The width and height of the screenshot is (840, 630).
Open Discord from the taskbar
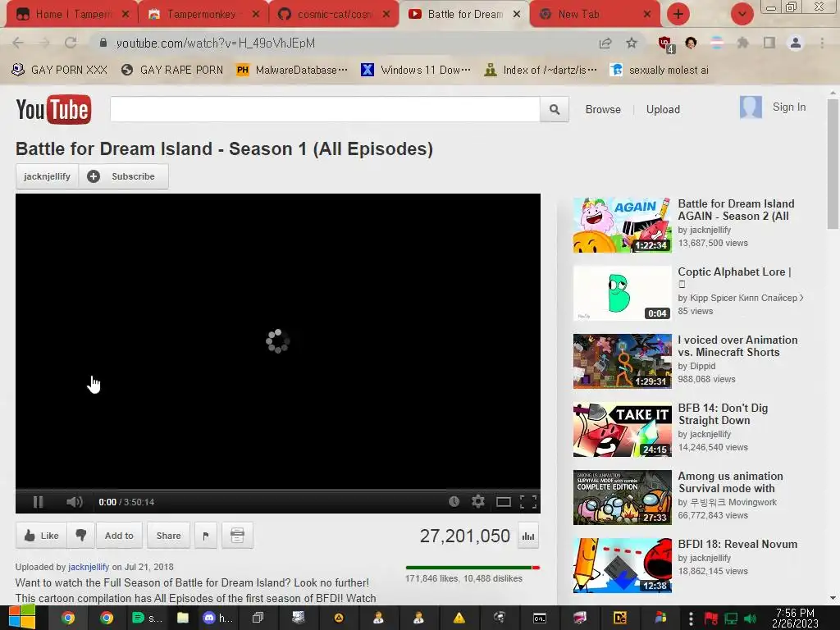click(x=217, y=618)
